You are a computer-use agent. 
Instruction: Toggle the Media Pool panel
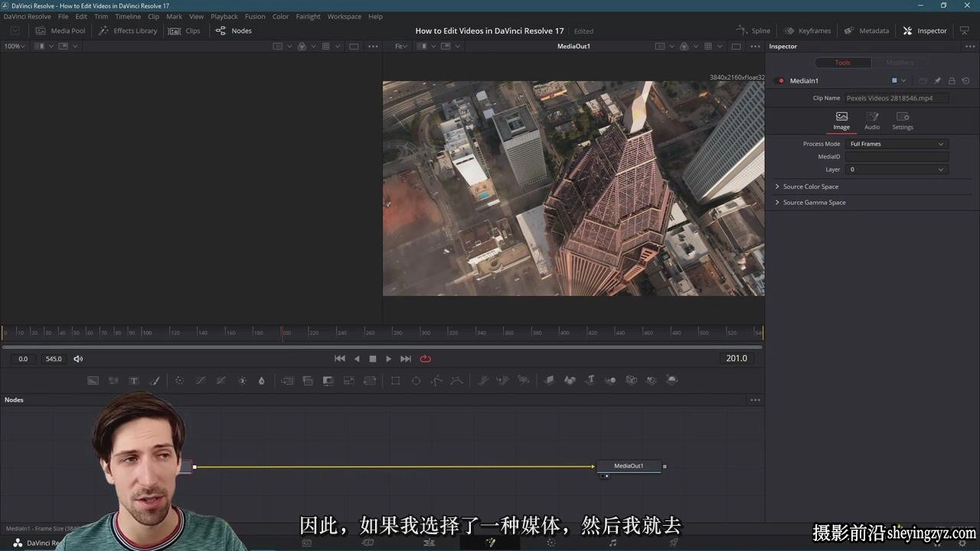[x=60, y=31]
